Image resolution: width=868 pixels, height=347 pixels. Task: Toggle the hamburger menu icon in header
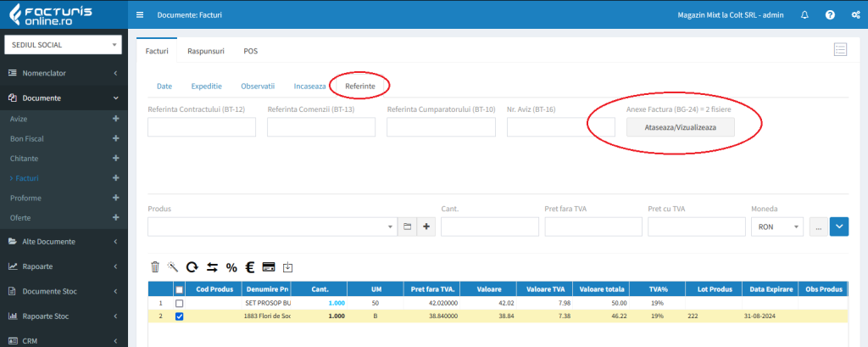point(140,15)
